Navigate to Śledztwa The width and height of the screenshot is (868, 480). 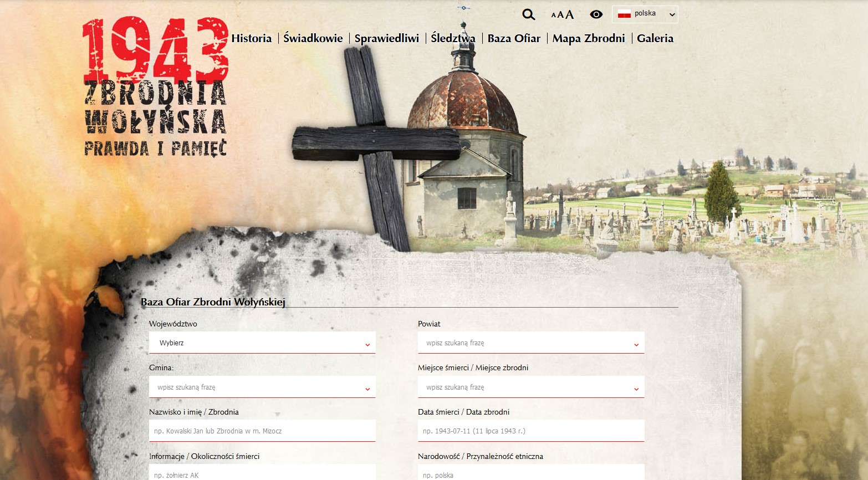pos(453,38)
